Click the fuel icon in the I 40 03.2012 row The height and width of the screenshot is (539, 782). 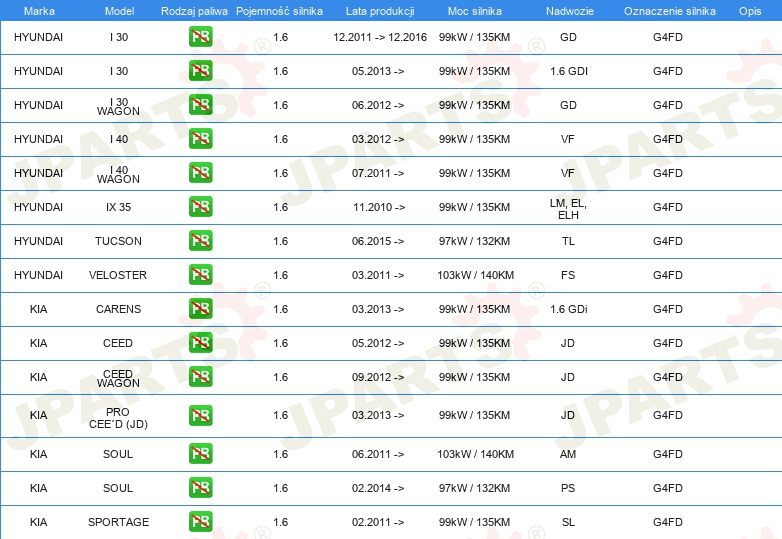point(200,139)
